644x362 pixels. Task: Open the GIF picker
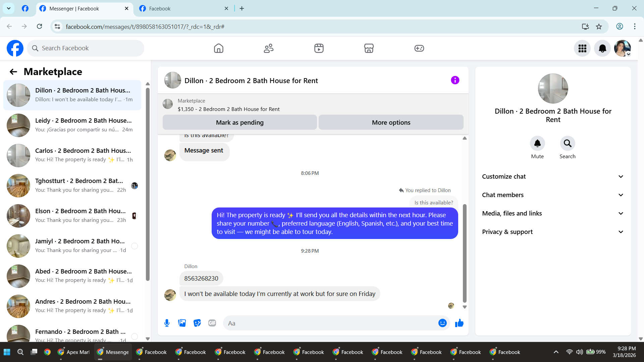coord(212,323)
